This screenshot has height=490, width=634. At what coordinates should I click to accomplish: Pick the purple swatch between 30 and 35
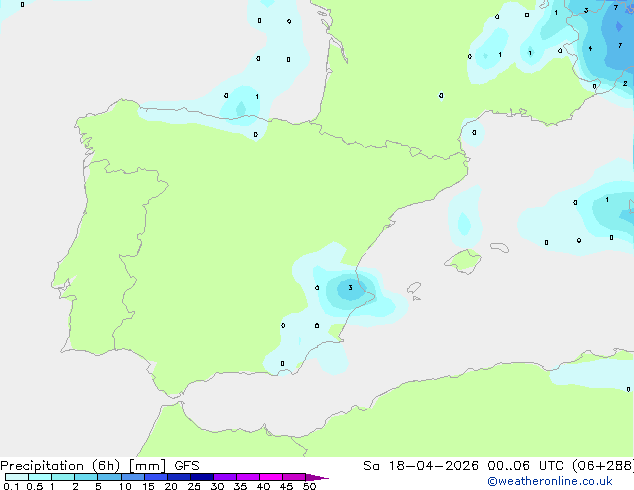[x=225, y=477]
